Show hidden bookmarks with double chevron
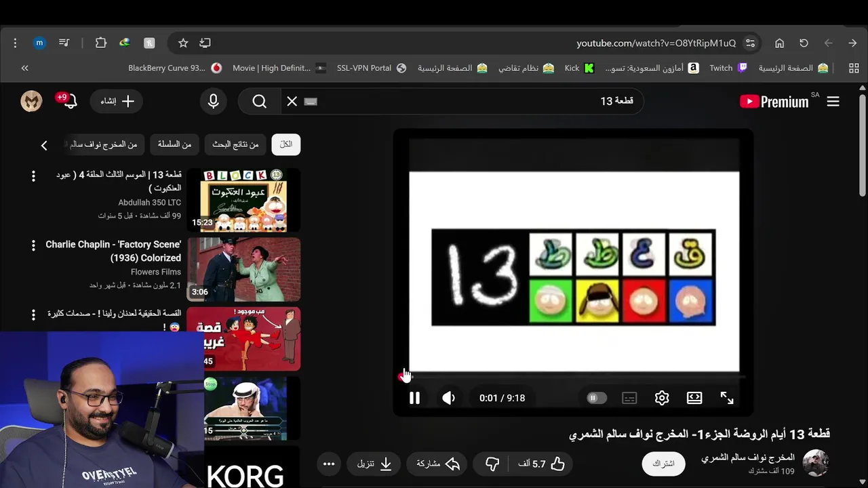The height and width of the screenshot is (488, 868). pos(24,68)
